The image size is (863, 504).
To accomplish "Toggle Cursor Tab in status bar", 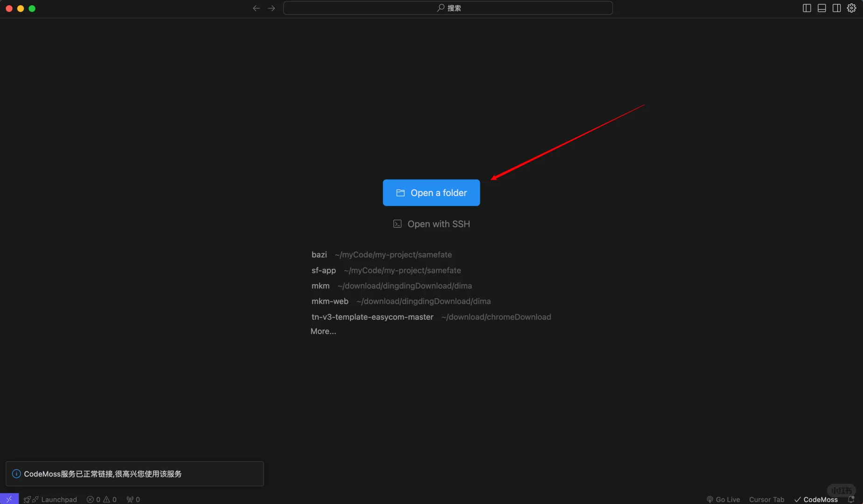I will (766, 499).
